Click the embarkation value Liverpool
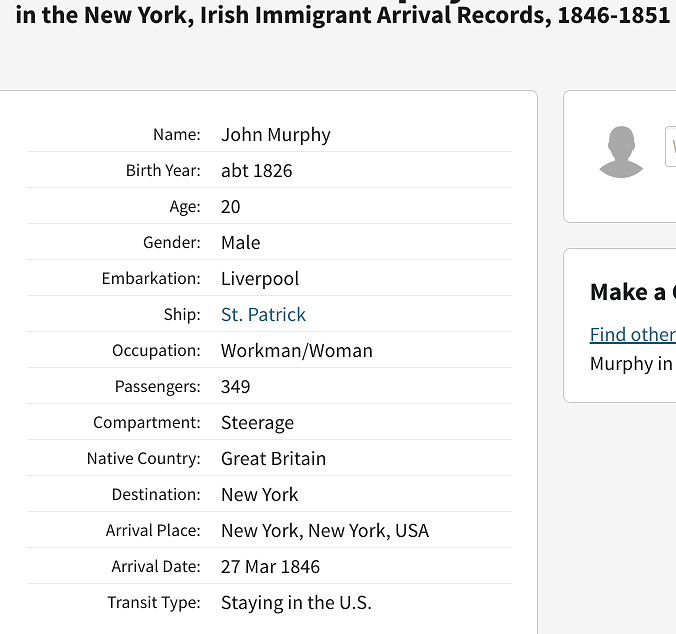Screen dimensions: 676x634 [260, 279]
